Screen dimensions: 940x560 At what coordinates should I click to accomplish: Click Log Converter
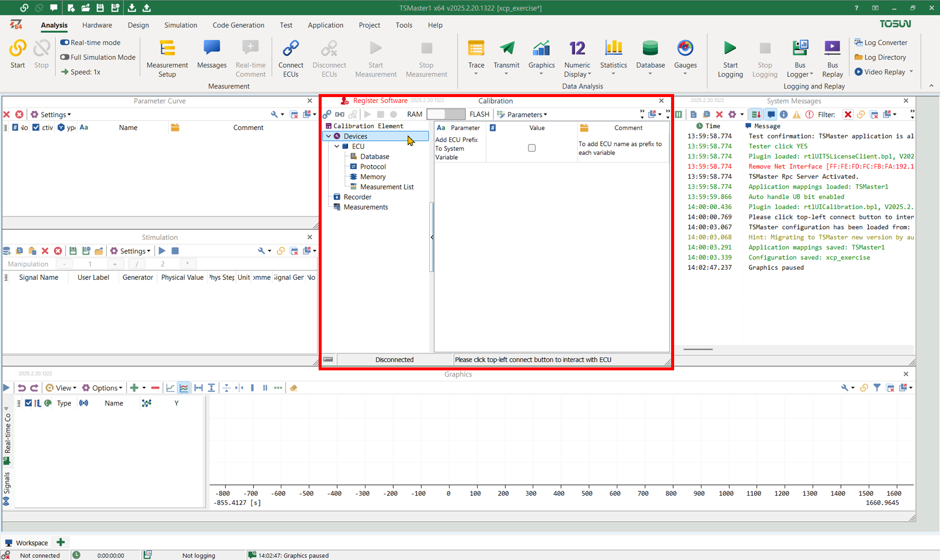pos(881,42)
